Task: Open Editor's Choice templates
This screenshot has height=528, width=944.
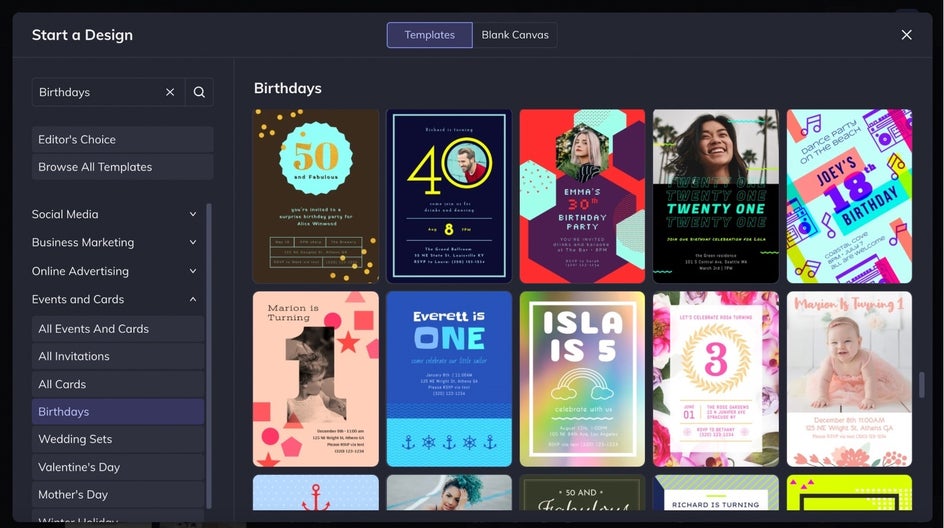Action: (122, 139)
